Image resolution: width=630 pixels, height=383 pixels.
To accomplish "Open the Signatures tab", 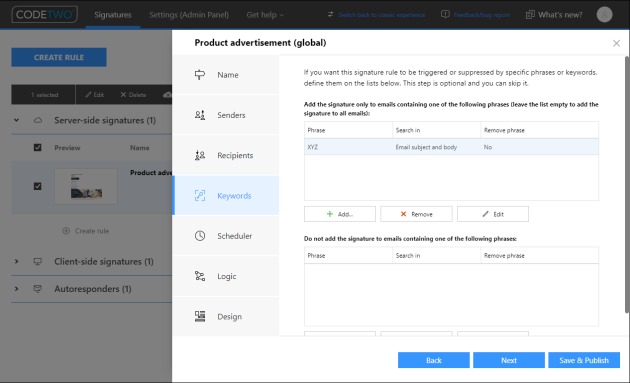I will (113, 15).
